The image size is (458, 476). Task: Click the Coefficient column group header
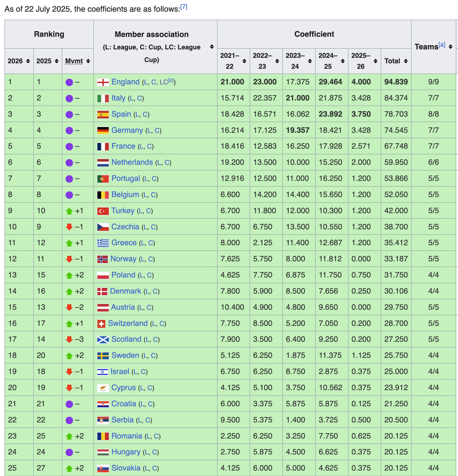314,34
